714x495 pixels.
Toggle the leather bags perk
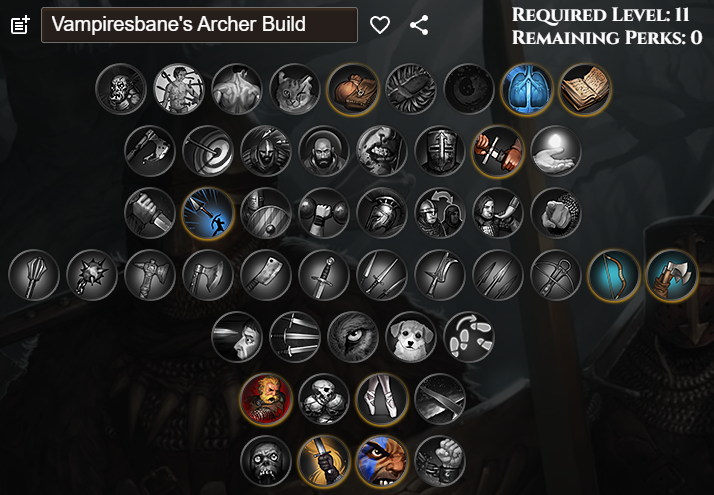353,89
